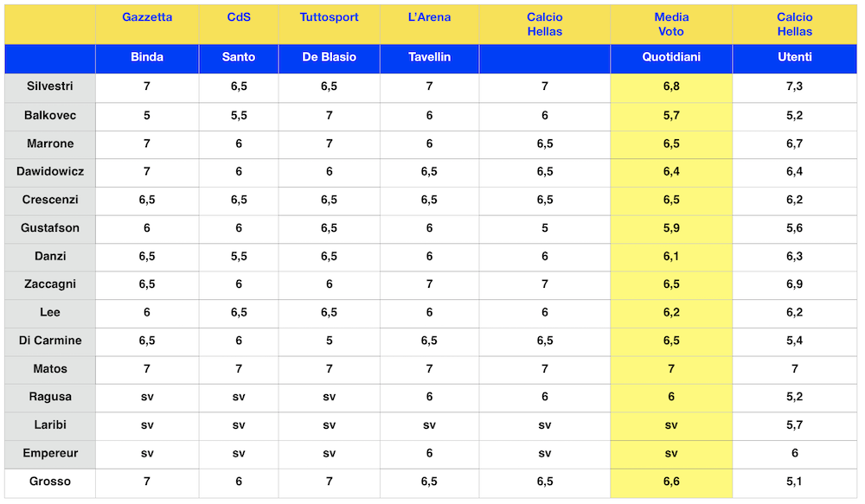Image resolution: width=865 pixels, height=504 pixels.
Task: Click the Gazzetta column header
Action: pyautogui.click(x=147, y=17)
